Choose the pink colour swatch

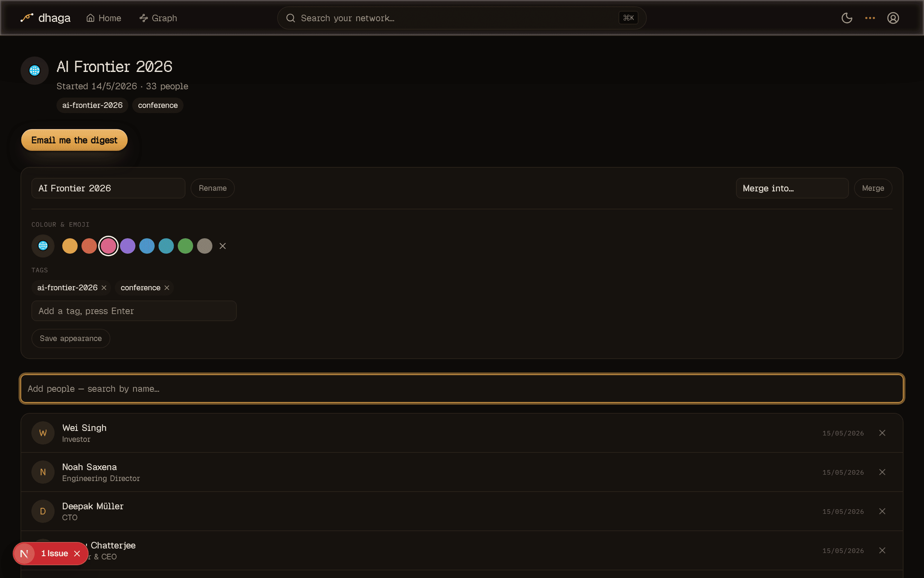(108, 246)
